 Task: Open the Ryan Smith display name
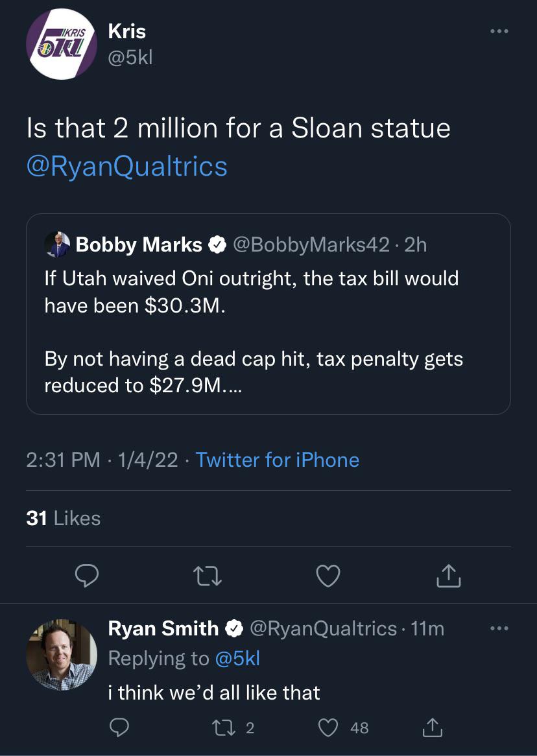coord(163,629)
